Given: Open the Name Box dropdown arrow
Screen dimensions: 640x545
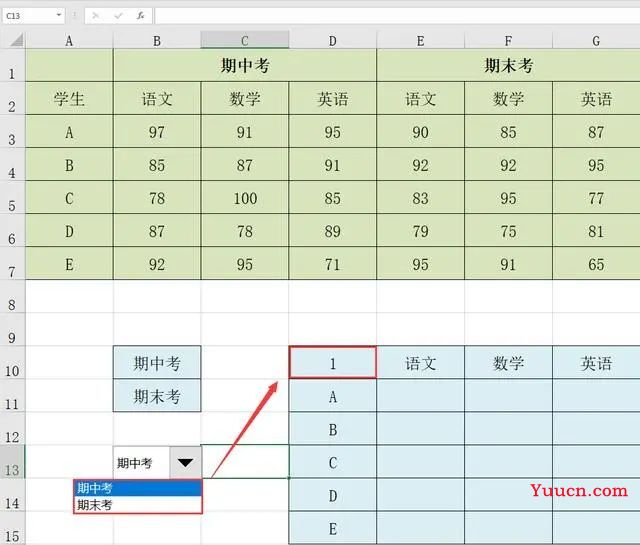Looking at the screenshot, I should (x=59, y=16).
